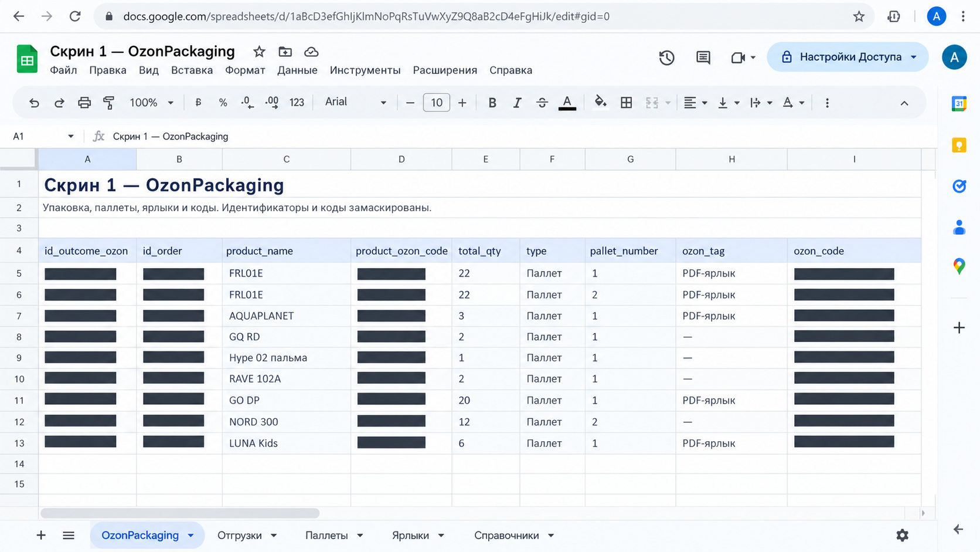
Task: Click the undo arrow in toolbar
Action: [x=34, y=103]
